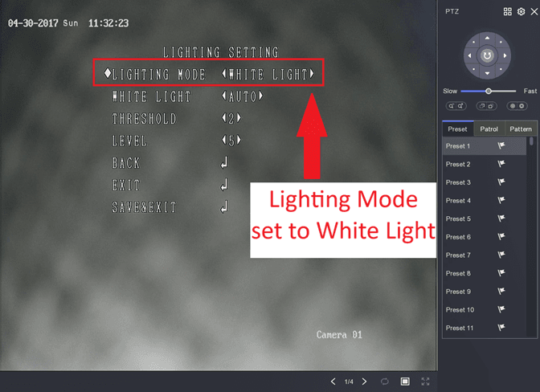The width and height of the screenshot is (540, 392).
Task: Select Preset 6 in the list
Action: pos(485,237)
